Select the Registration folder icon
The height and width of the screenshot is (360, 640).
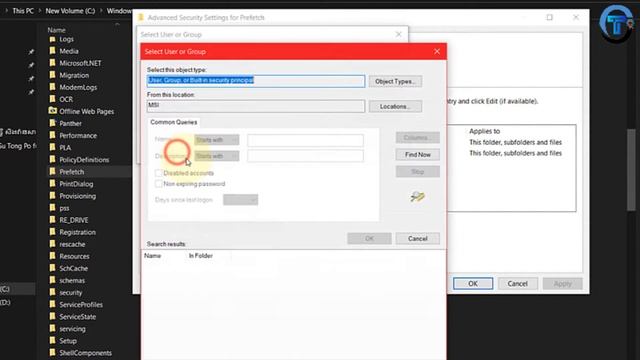[52, 232]
